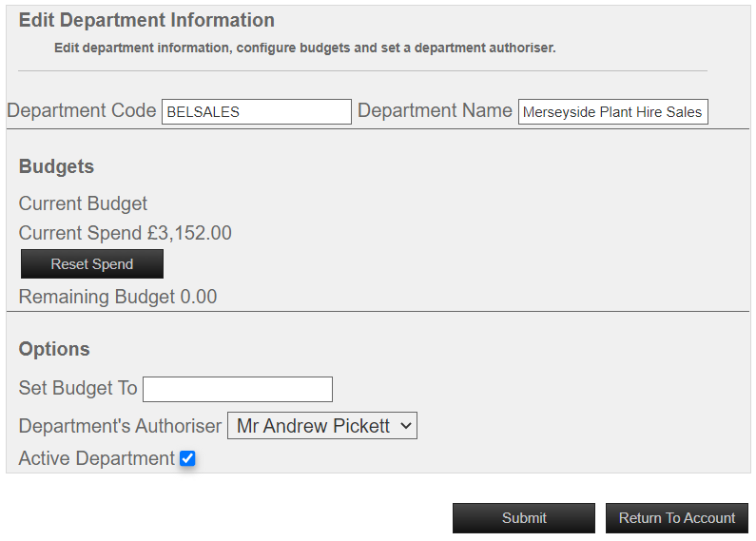The image size is (756, 541).
Task: Click the Active Department label text
Action: 97,458
